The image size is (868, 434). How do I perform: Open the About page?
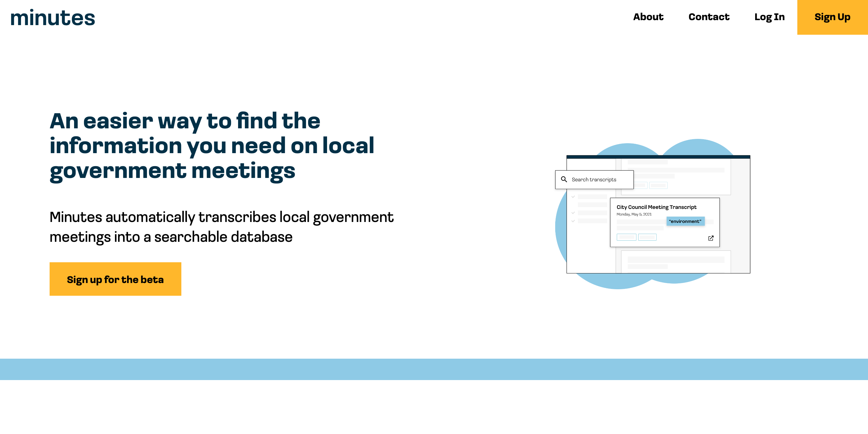tap(648, 17)
